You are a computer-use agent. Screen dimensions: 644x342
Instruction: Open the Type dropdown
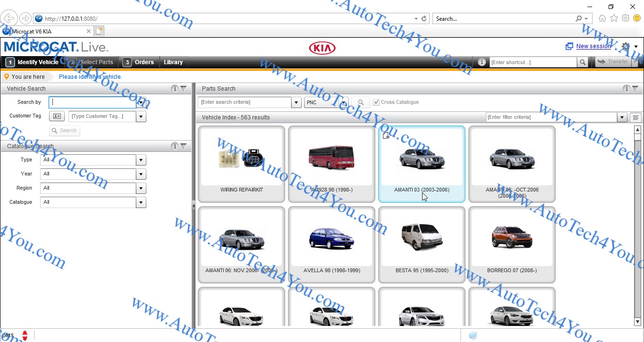pos(141,160)
